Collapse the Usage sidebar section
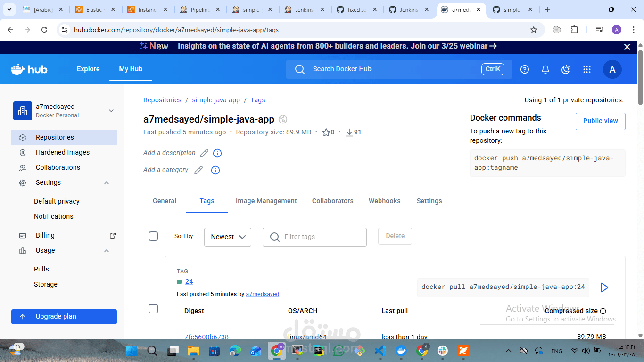The height and width of the screenshot is (362, 644). click(107, 251)
